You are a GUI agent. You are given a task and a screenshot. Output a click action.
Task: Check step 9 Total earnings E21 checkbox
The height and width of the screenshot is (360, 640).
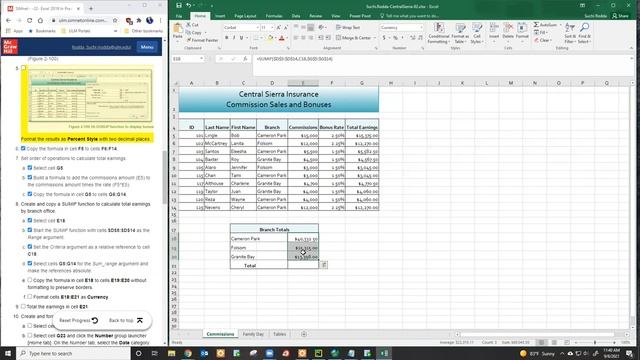(x=23, y=307)
